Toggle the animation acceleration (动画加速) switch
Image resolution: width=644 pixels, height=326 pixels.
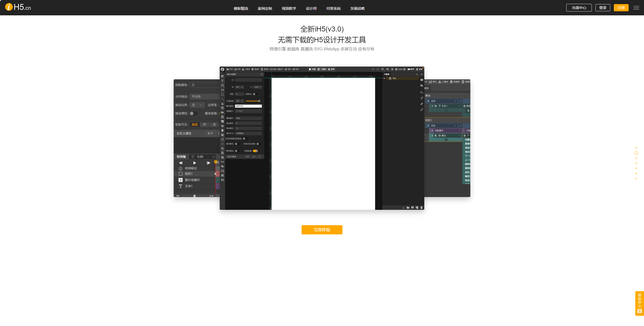tap(255, 151)
